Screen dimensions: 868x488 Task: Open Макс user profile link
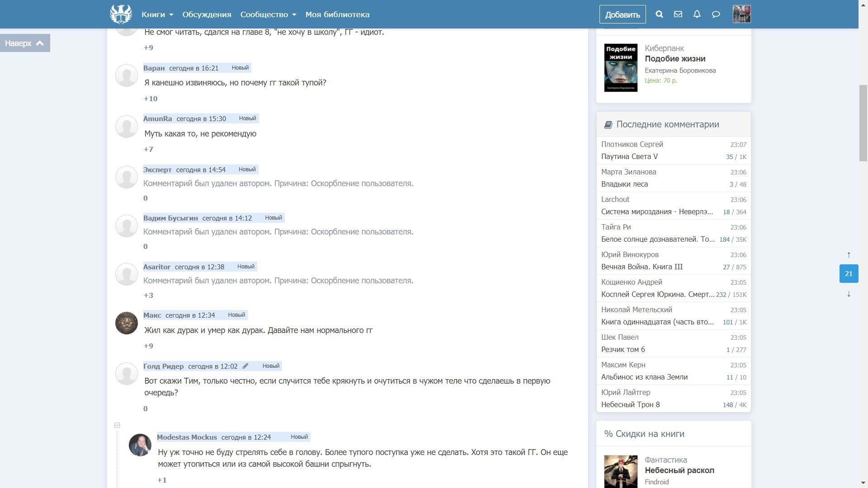(x=152, y=315)
